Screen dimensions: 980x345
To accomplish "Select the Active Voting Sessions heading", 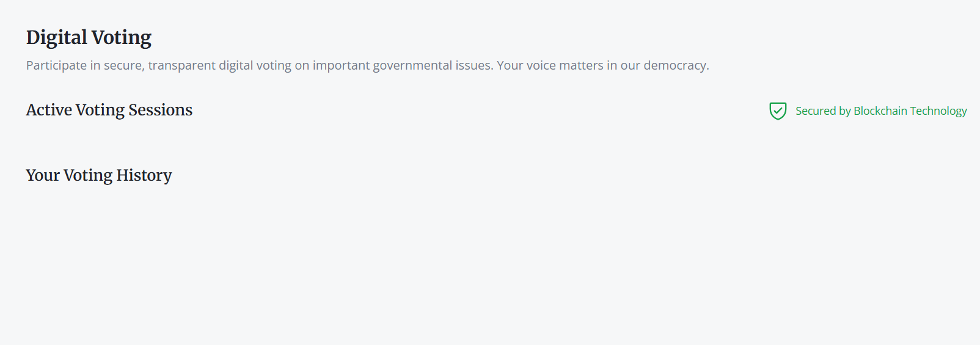I will coord(109,110).
